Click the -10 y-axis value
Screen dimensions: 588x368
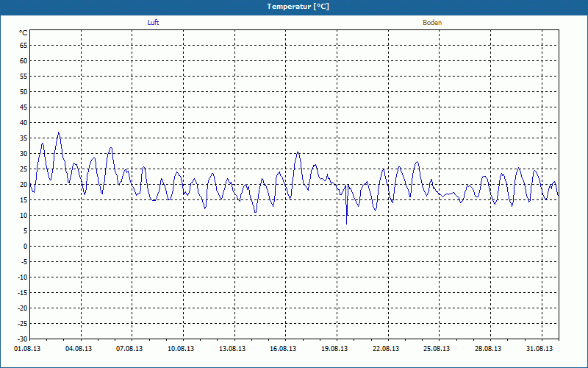(23, 277)
